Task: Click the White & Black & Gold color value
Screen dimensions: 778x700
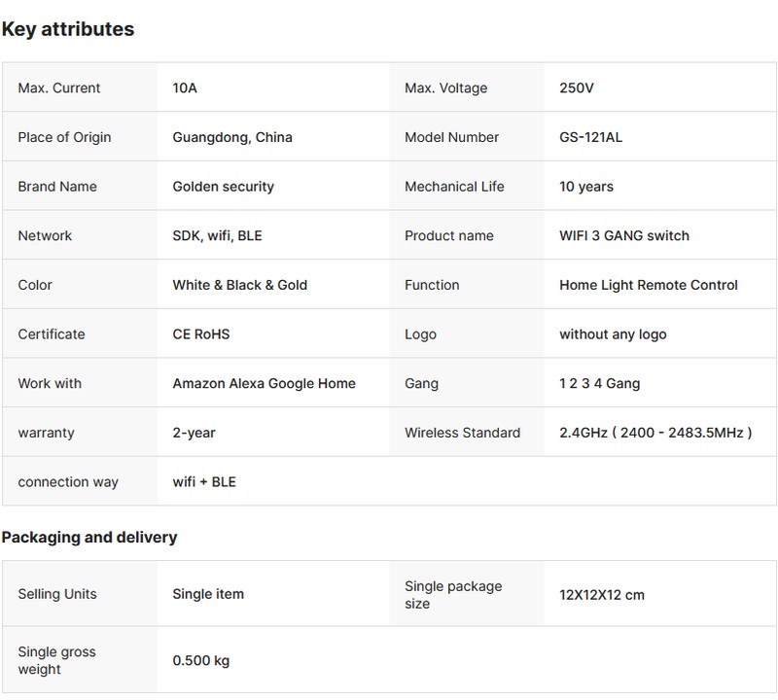Action: tap(239, 285)
